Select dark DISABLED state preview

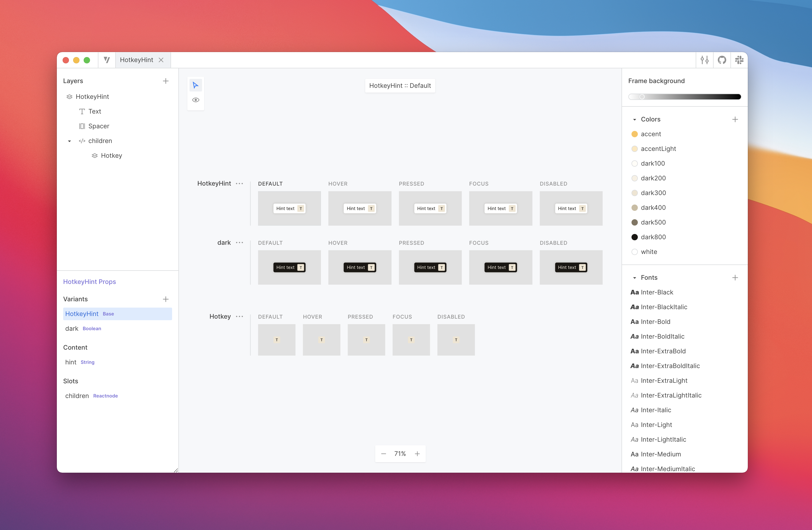click(x=571, y=267)
